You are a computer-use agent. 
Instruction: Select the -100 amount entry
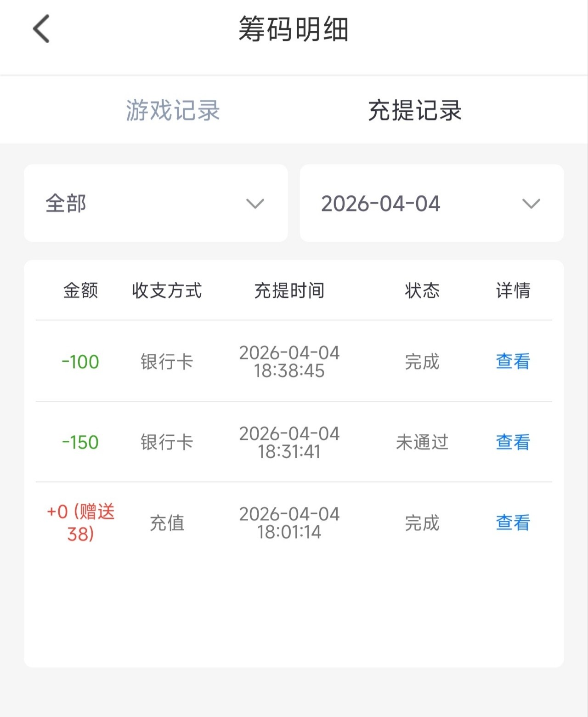coord(80,362)
